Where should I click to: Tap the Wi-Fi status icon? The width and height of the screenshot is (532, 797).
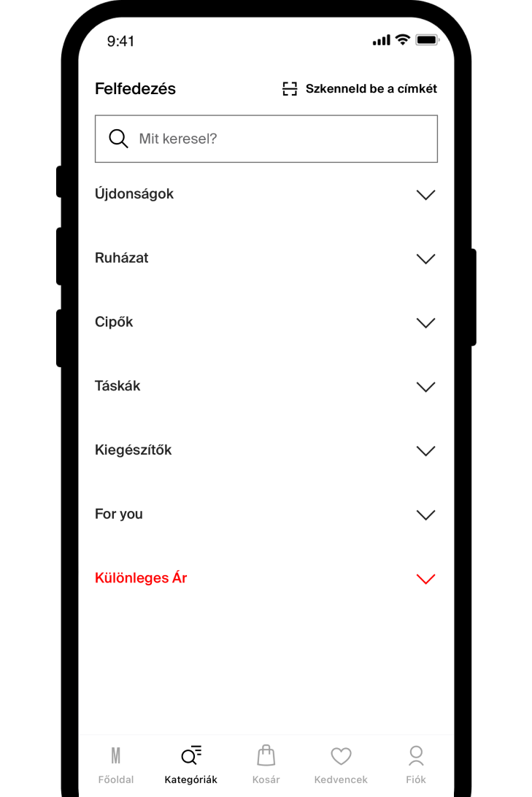pos(402,39)
